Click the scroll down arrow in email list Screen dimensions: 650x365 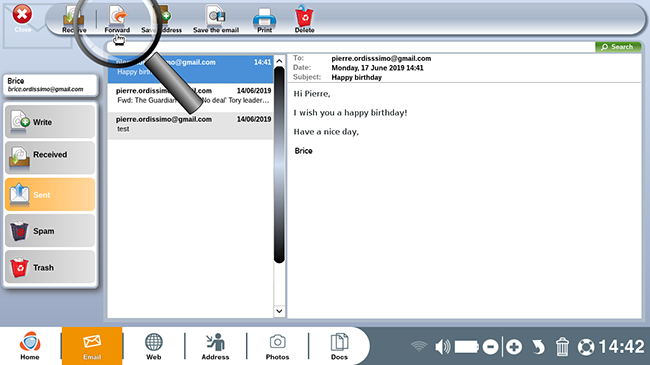[x=279, y=311]
